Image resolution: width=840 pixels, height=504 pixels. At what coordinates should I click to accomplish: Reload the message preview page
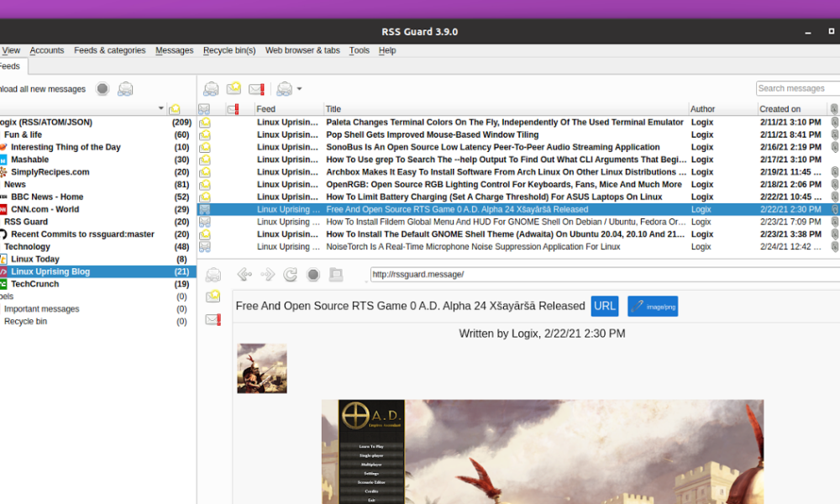pos(291,275)
